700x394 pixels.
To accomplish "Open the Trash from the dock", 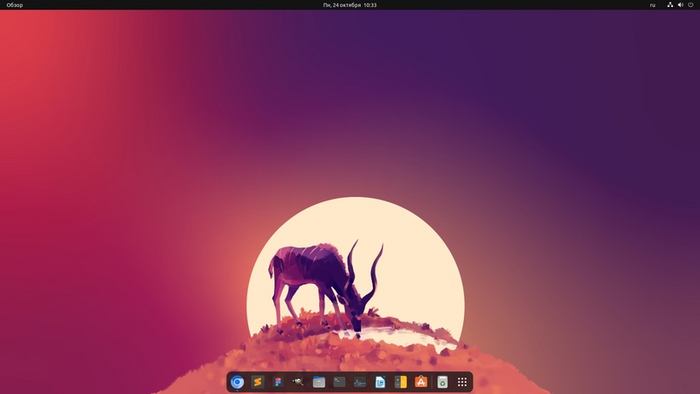I will [442, 382].
